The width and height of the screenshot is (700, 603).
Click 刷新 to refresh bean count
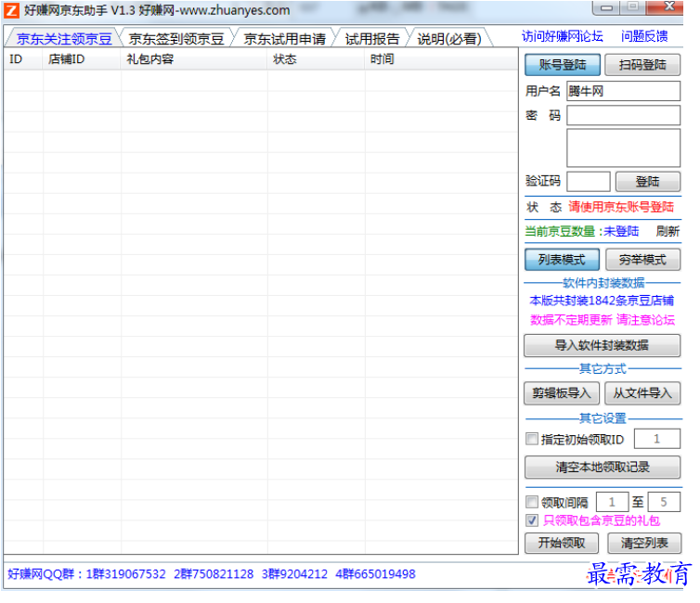[x=668, y=231]
